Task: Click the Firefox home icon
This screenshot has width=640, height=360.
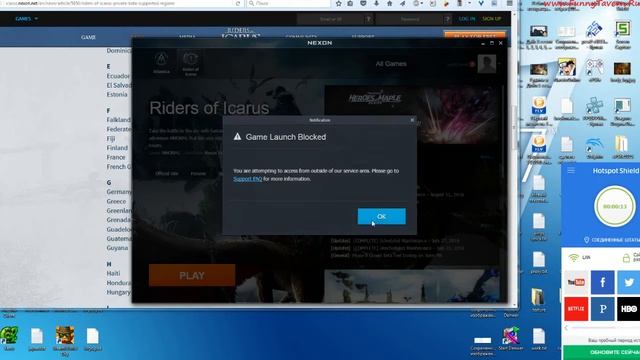Action: point(389,3)
